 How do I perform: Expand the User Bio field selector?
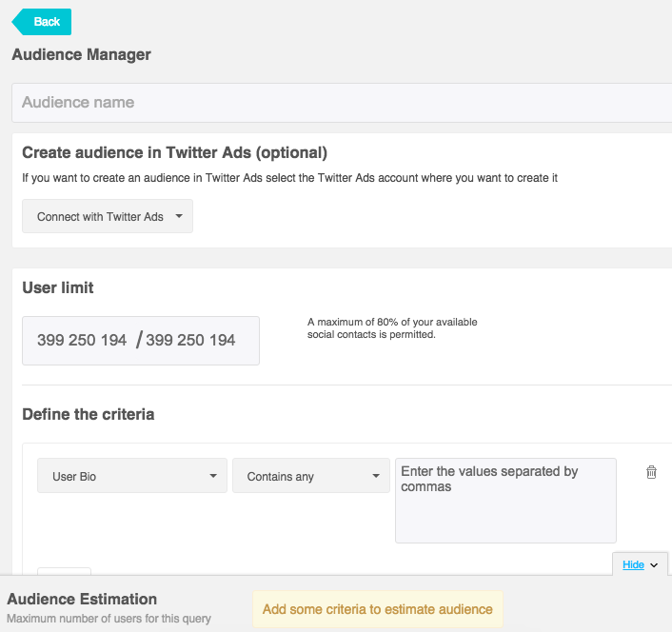(x=132, y=476)
